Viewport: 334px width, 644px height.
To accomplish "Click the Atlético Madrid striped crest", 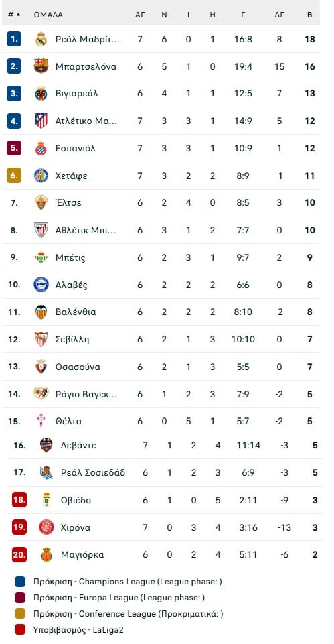I will pos(41,121).
